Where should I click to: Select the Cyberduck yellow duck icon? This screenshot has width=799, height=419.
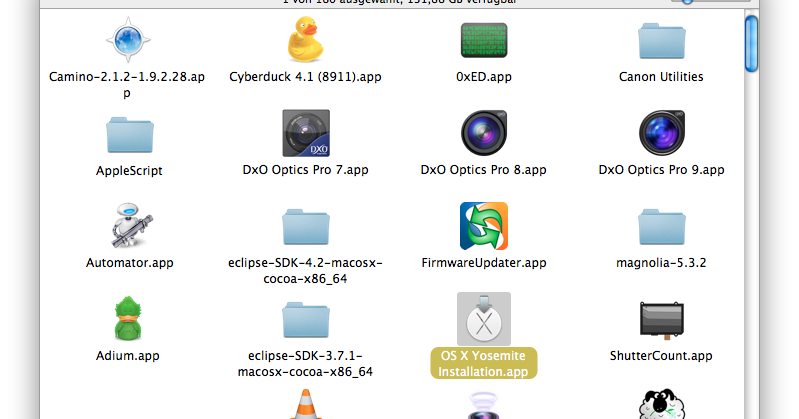point(305,39)
